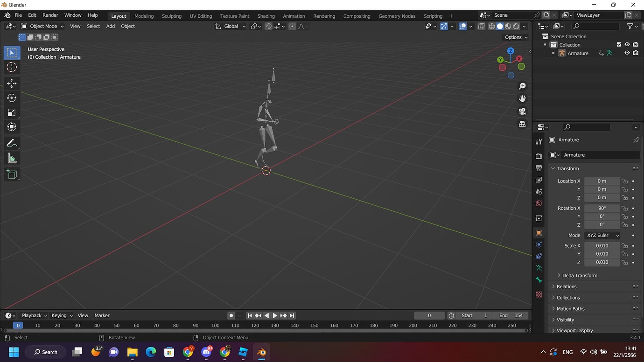
Task: Open the Physics properties tab icon
Action: tap(539, 244)
